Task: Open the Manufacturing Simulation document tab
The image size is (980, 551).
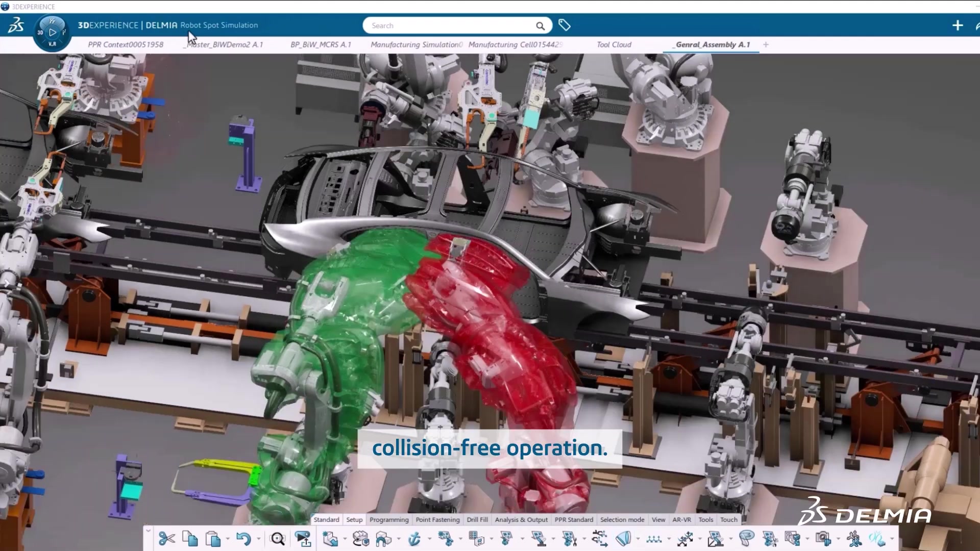Action: click(x=416, y=44)
